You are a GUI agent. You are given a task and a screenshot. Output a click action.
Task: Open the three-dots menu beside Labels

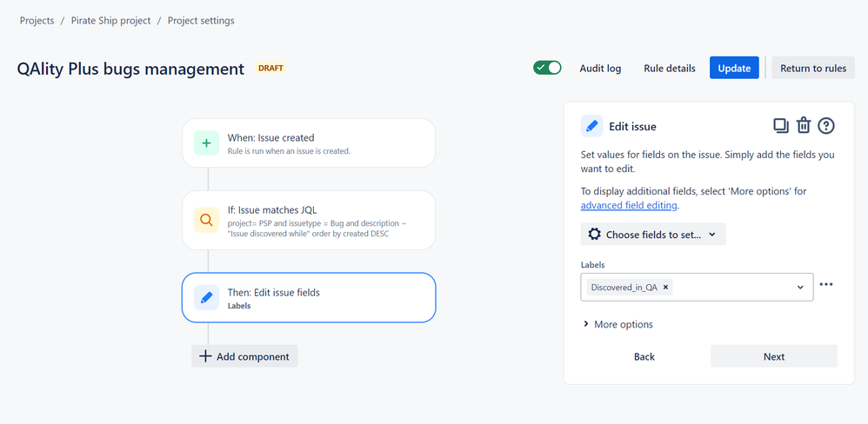pos(826,285)
